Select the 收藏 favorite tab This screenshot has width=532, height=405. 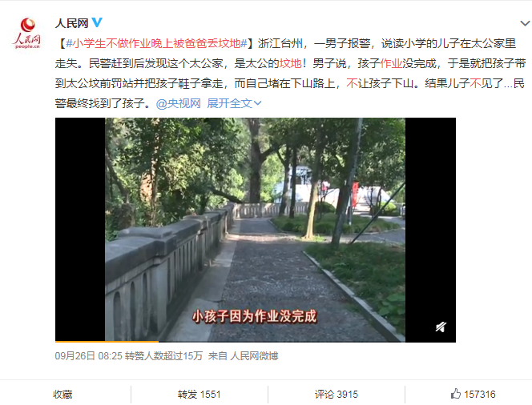tap(62, 394)
